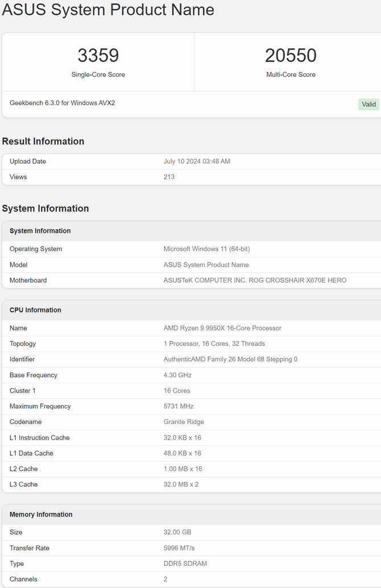Viewport: 381px width, 588px height.
Task: Click the Codename row label
Action: coord(26,422)
